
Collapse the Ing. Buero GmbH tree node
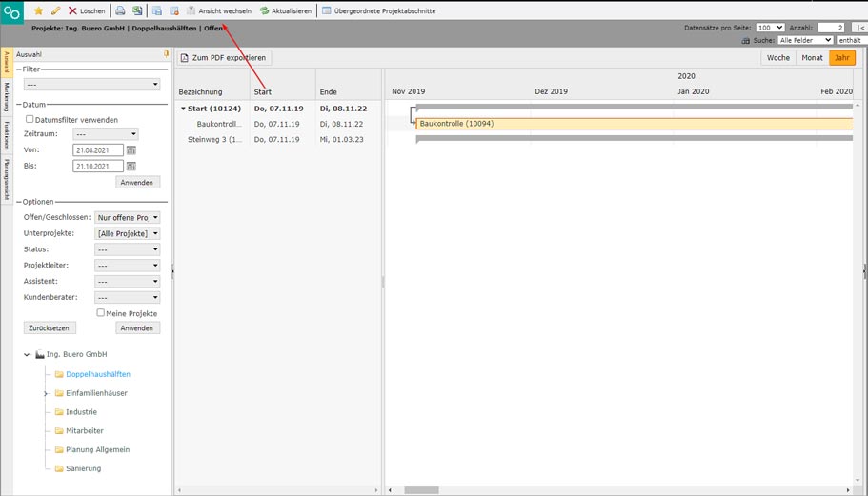[x=27, y=354]
